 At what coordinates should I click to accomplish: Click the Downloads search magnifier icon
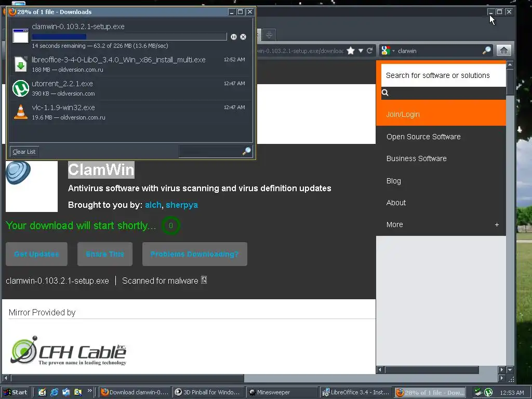(x=247, y=151)
